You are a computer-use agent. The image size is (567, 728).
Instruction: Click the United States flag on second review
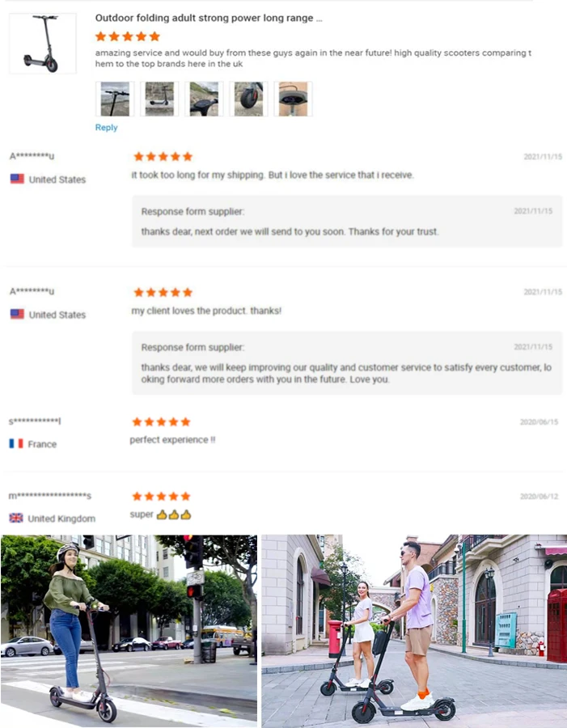coord(17,315)
